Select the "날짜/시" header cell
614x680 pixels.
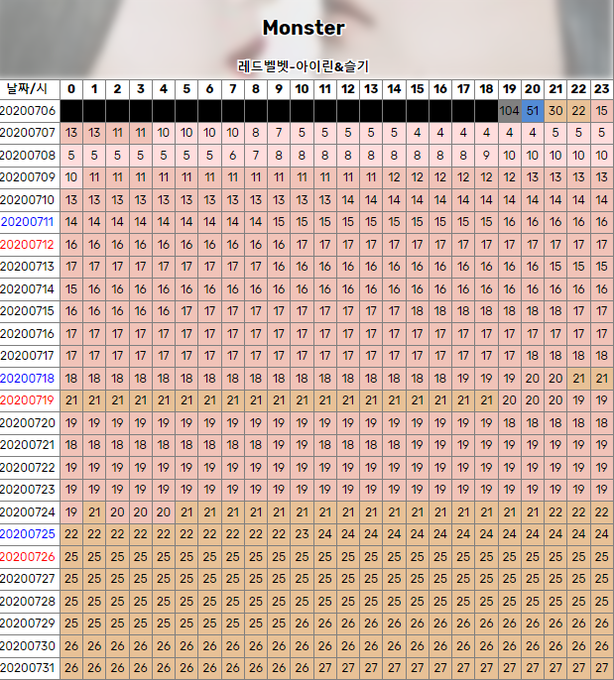[29, 89]
